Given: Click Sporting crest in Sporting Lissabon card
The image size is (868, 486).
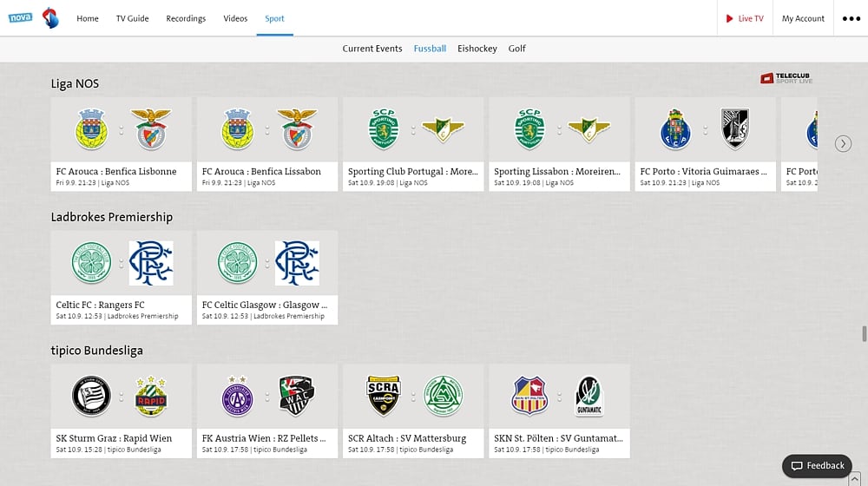Looking at the screenshot, I should click(x=529, y=129).
